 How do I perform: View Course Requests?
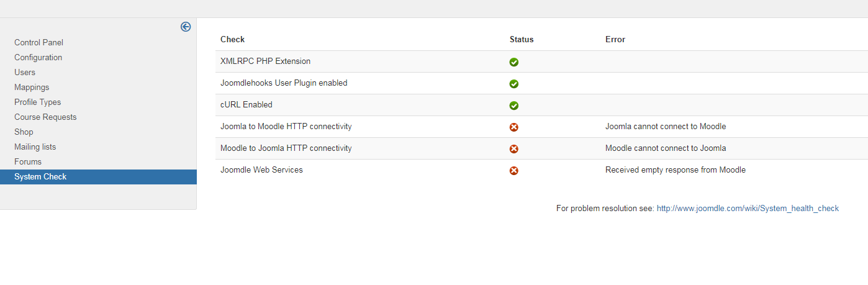coord(45,117)
